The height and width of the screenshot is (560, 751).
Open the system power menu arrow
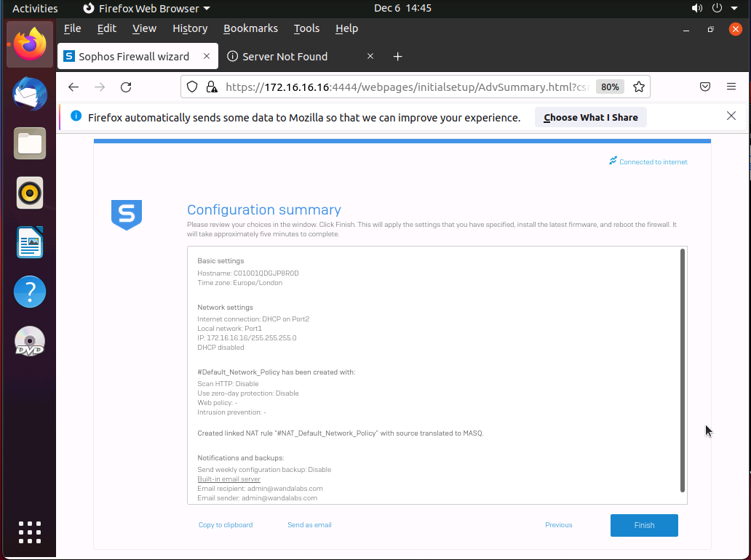(x=734, y=9)
